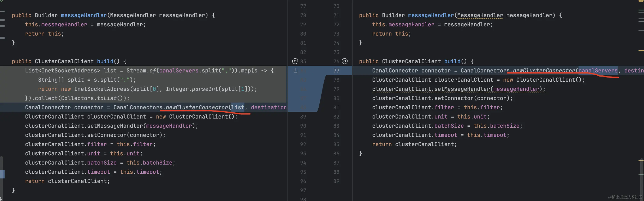Click line number 70 in the right gutter
The width and height of the screenshot is (644, 201).
pyautogui.click(x=336, y=6)
